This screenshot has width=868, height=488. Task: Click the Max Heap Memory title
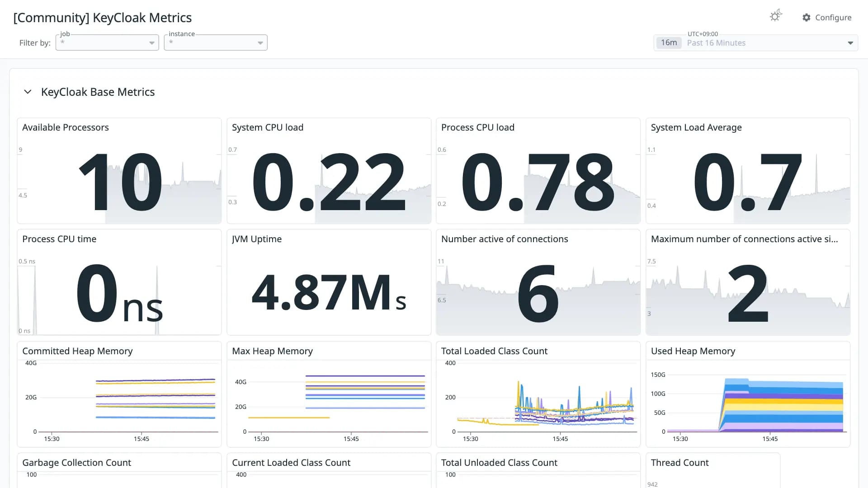coord(272,351)
